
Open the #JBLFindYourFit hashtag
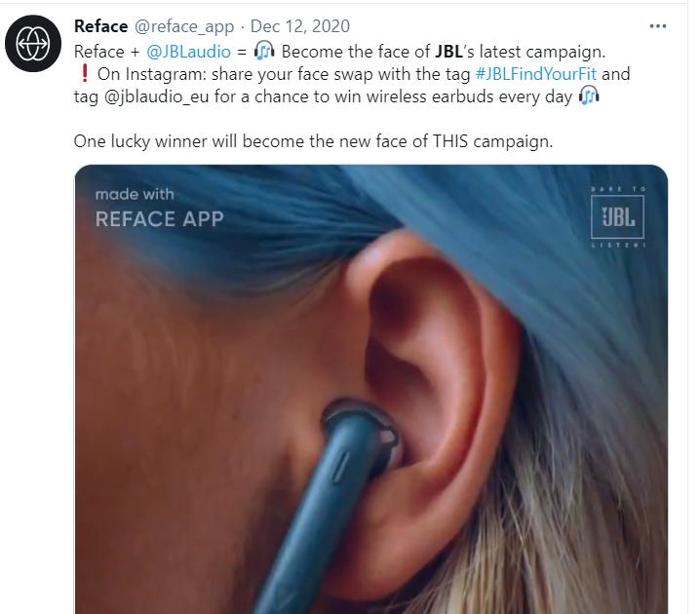(535, 74)
